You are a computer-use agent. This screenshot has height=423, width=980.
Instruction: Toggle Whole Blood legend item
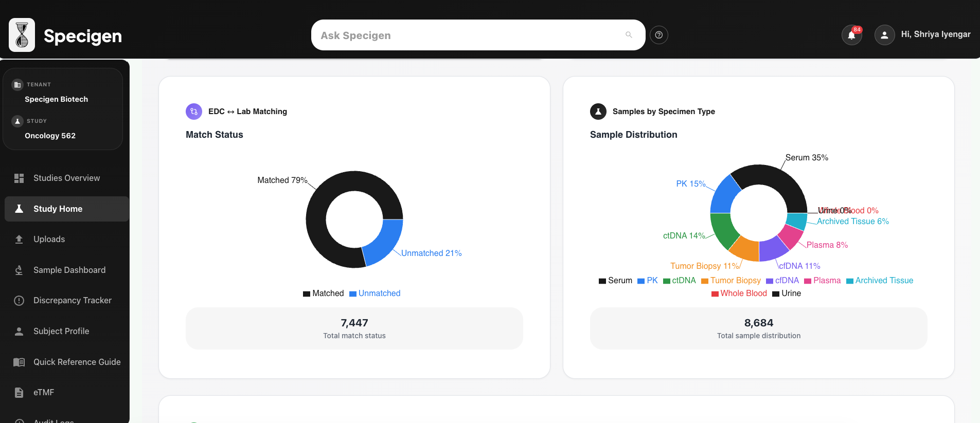(739, 293)
